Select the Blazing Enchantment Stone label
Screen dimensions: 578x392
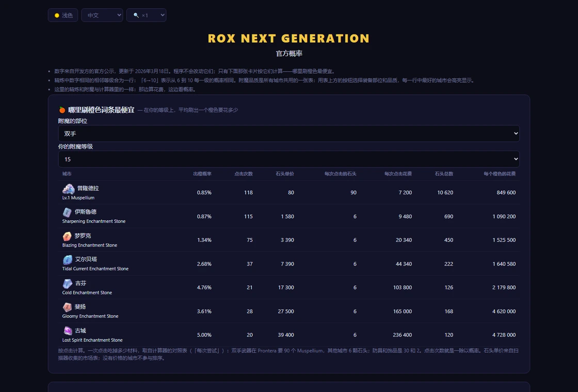90,246
